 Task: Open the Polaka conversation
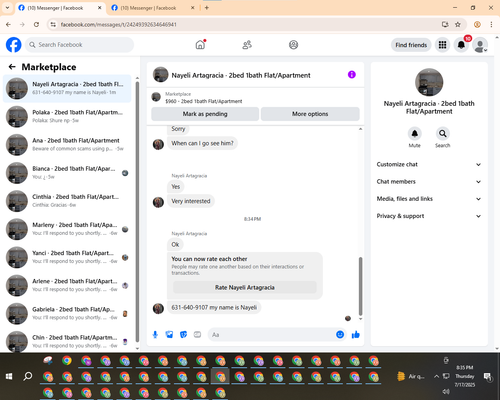click(x=67, y=117)
